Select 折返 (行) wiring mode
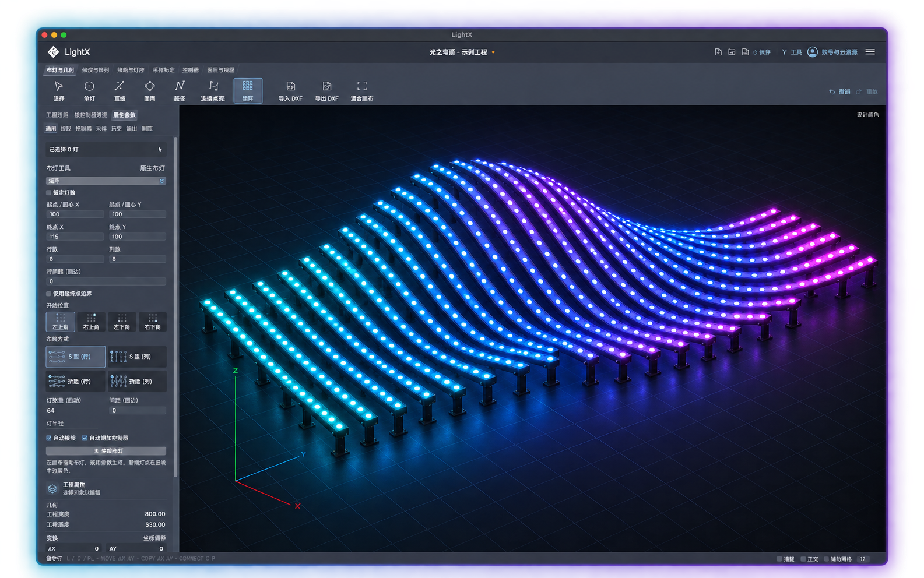Screen dimensions: 924x578 (x=76, y=382)
